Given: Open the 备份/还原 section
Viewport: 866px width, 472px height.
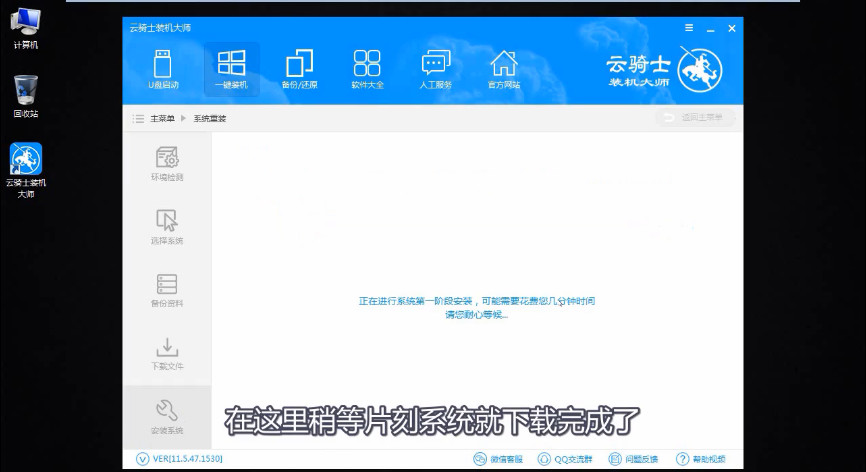Looking at the screenshot, I should tap(299, 70).
